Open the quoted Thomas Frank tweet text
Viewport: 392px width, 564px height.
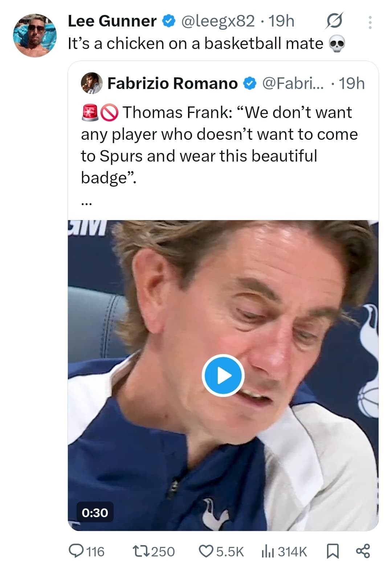(x=218, y=145)
